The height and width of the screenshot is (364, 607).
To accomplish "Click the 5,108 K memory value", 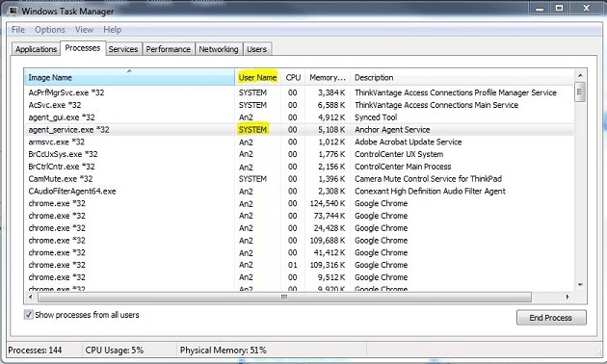I will (x=331, y=130).
